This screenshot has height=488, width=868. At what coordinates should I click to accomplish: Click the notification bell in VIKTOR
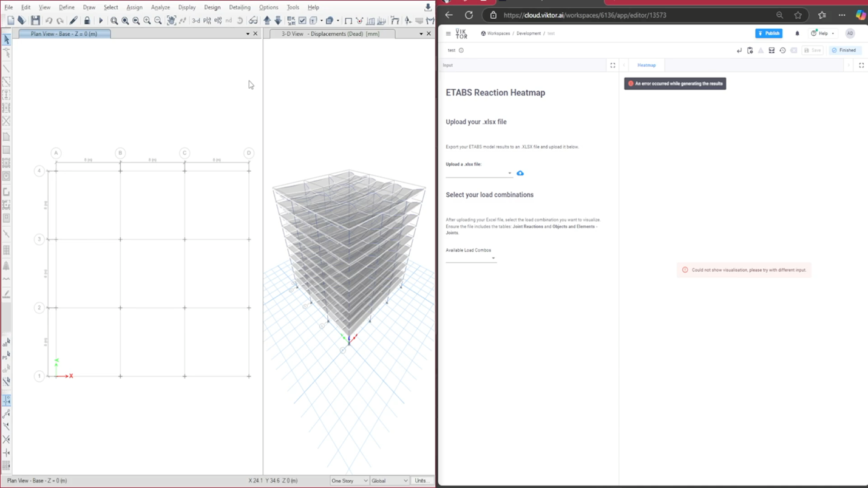797,33
